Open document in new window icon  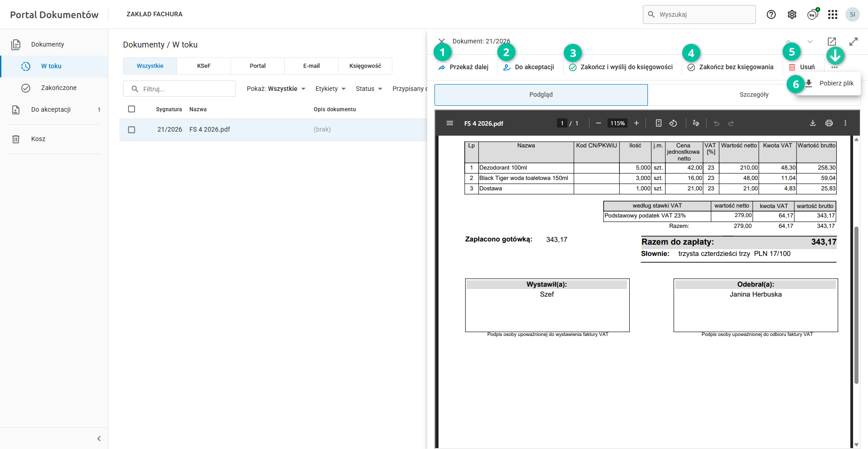(832, 42)
